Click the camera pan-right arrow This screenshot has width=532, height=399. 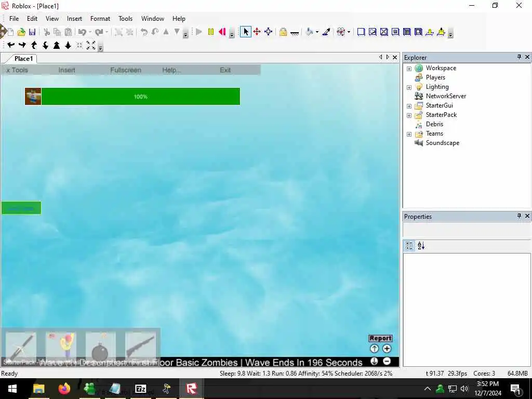(x=22, y=45)
